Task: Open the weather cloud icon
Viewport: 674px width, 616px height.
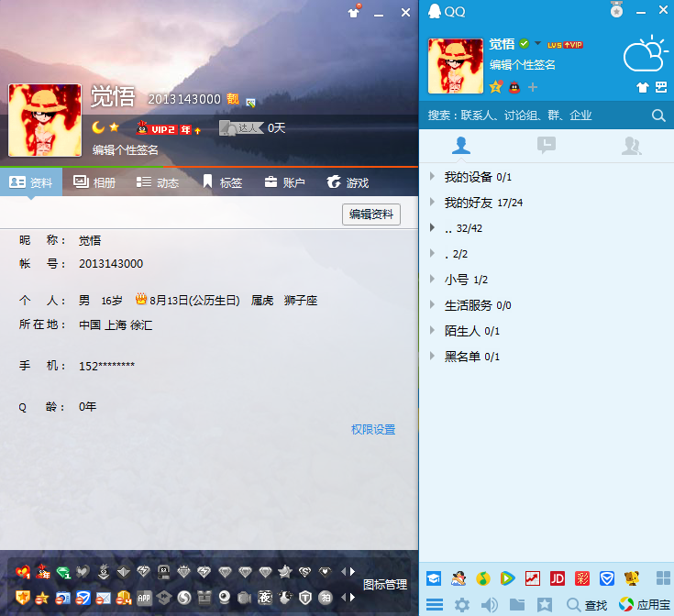Action: click(x=646, y=54)
